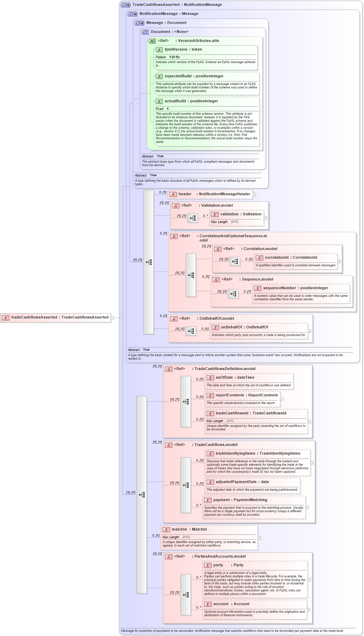
Task: Select the expectedBuild : positiveInteger label
Action: tap(194, 76)
